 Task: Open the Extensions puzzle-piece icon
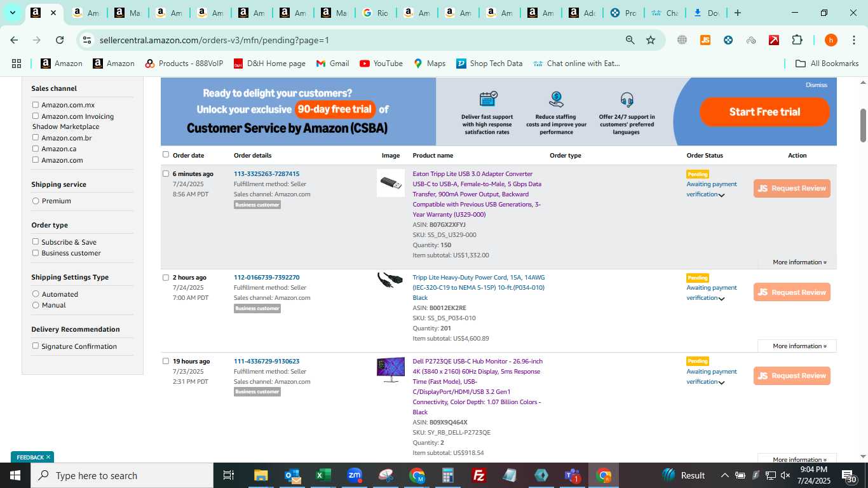(797, 40)
